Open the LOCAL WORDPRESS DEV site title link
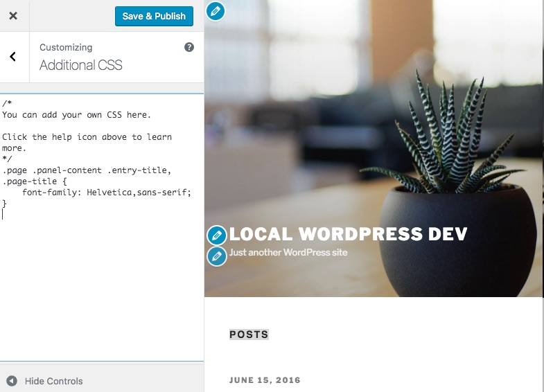Image resolution: width=544 pixels, height=392 pixels. pyautogui.click(x=349, y=234)
